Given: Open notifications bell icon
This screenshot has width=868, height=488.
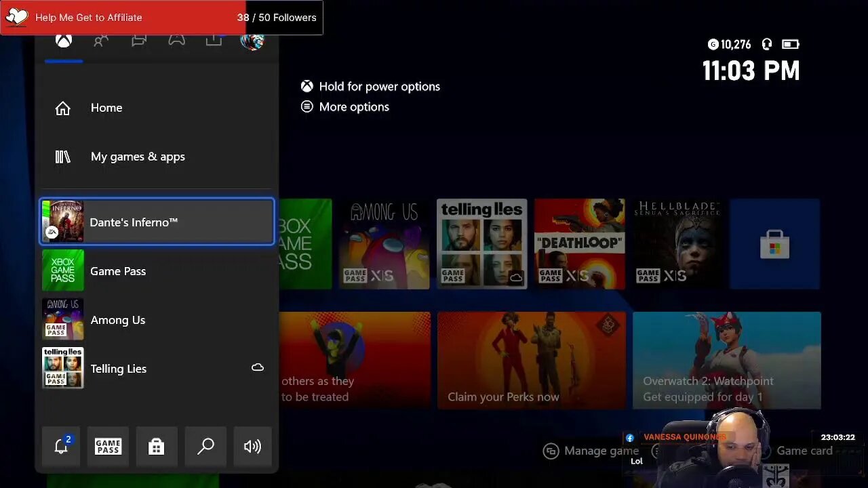Looking at the screenshot, I should pos(61,446).
